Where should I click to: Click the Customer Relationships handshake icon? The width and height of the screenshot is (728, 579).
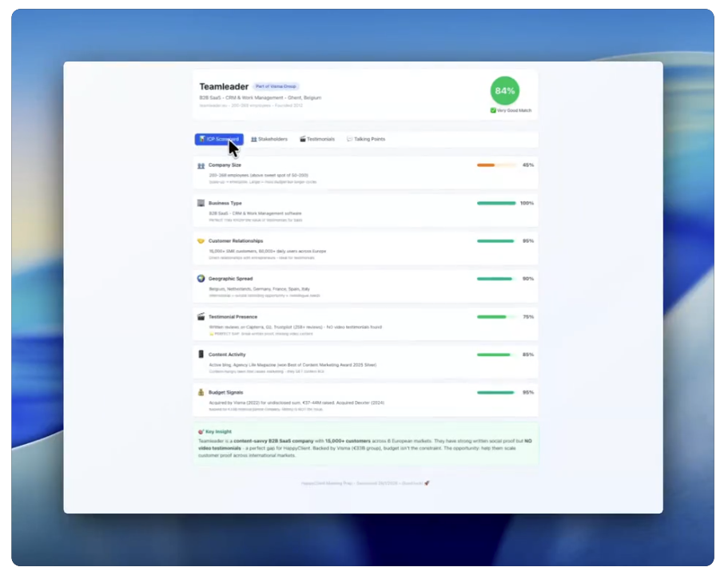(x=201, y=240)
